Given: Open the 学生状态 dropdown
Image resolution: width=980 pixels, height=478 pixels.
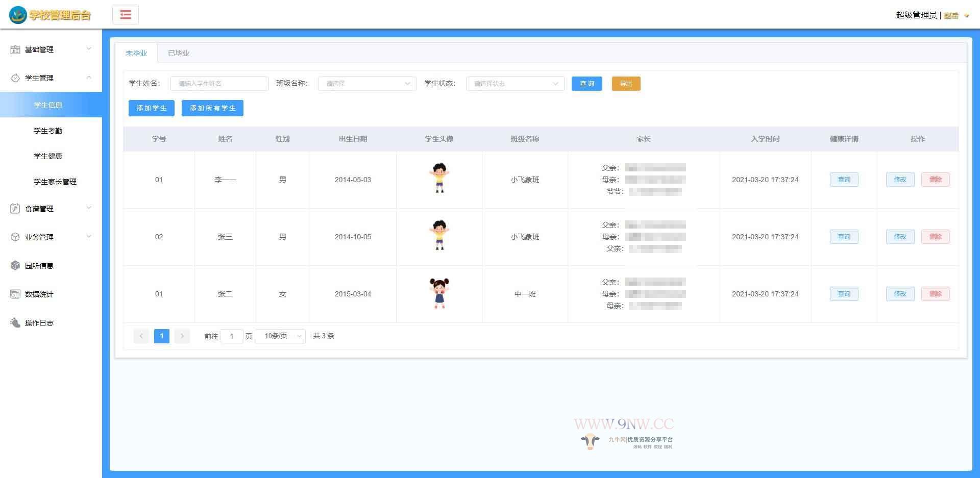Looking at the screenshot, I should [x=515, y=84].
